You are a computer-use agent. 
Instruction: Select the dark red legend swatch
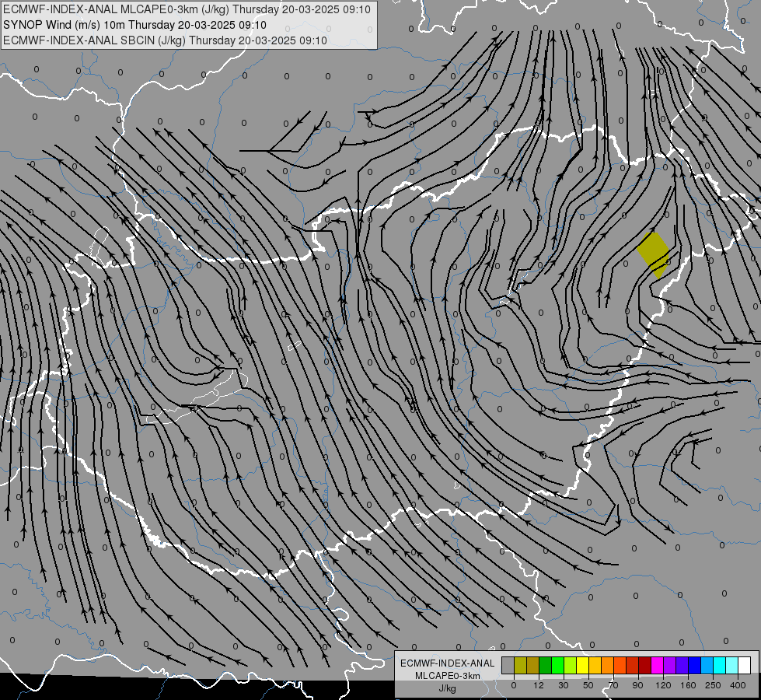coord(645,665)
